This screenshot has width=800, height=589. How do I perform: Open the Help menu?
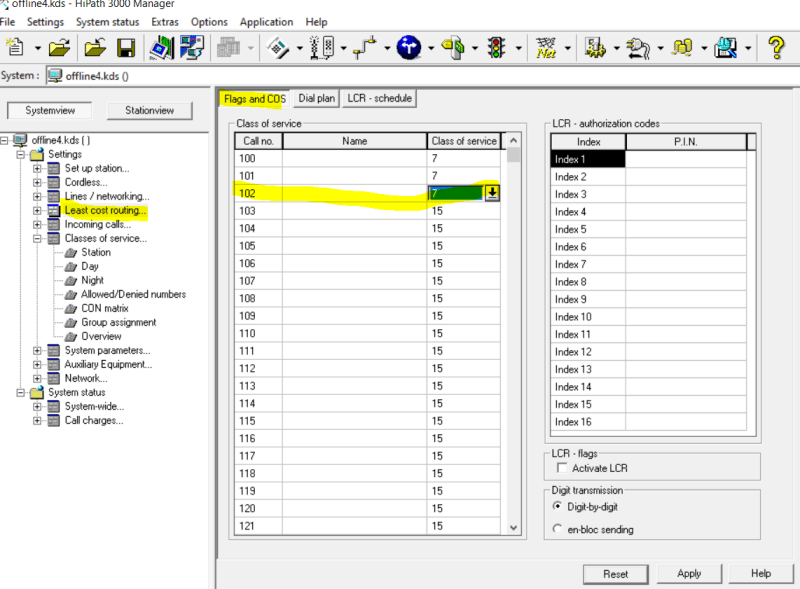click(316, 22)
